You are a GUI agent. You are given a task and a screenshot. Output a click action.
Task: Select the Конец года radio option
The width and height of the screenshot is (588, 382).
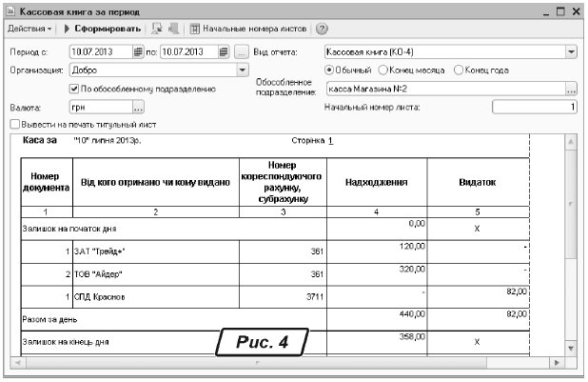(x=460, y=70)
